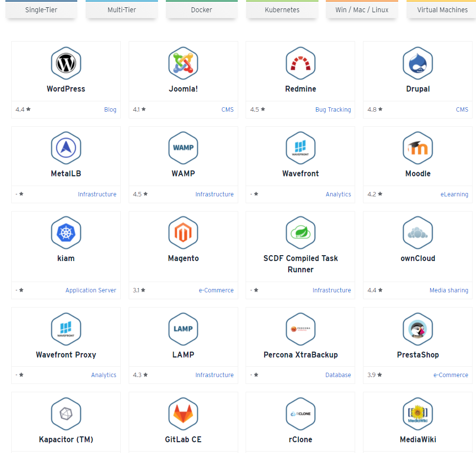Select the PrestaShop penguin icon
Screen dimensions: 476x453
pos(418,329)
